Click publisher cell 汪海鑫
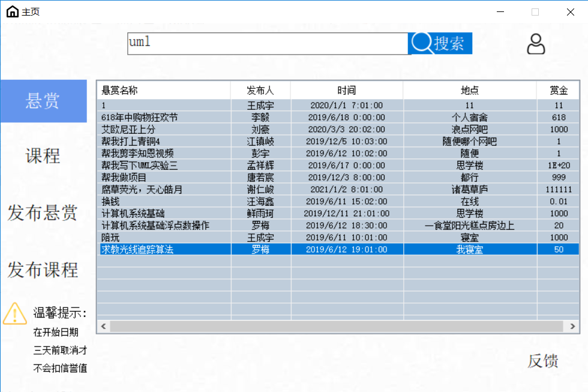This screenshot has width=588, height=392. pyautogui.click(x=260, y=202)
